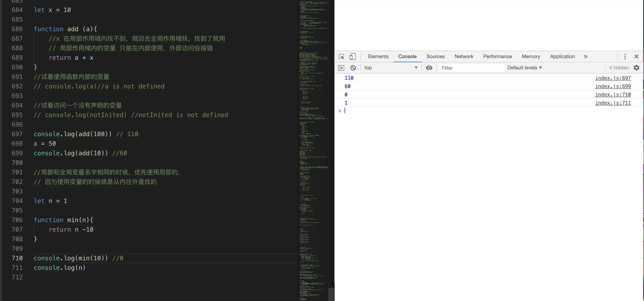Screen dimensions: 644x301
Task: Open source link index.js:699
Action: pyautogui.click(x=613, y=86)
